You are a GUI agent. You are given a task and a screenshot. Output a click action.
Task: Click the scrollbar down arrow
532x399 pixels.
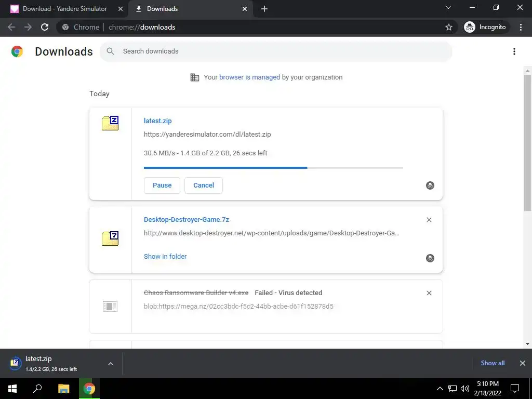[527, 344]
